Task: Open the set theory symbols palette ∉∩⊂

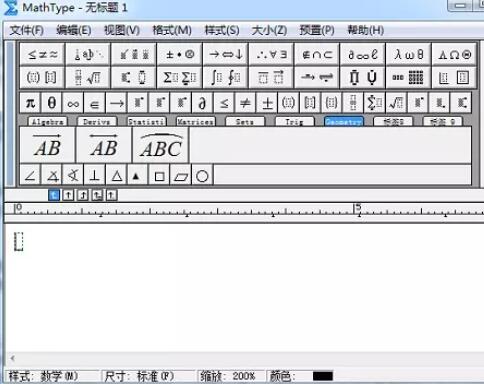Action: tap(317, 54)
